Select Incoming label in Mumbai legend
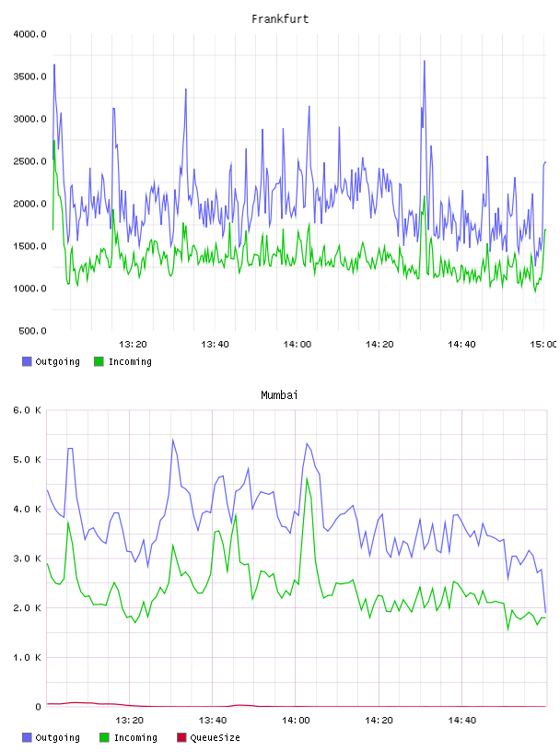This screenshot has height=752, width=560. pos(135,737)
